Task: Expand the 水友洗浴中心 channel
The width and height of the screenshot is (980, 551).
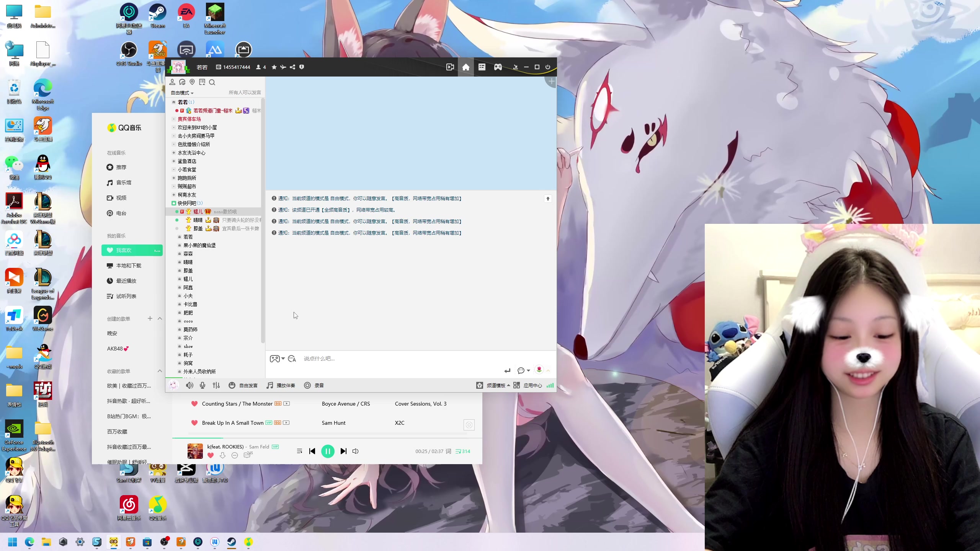Action: 174,153
